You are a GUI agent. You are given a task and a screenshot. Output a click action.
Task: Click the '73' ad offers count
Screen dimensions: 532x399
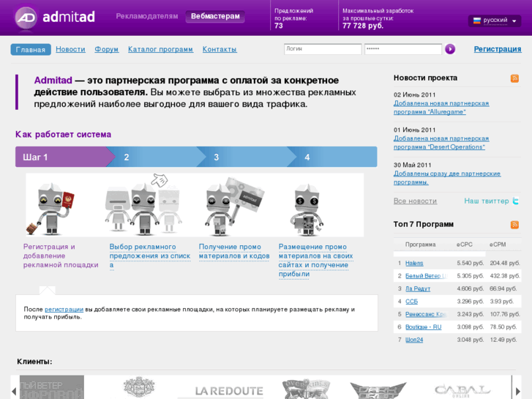coord(279,26)
